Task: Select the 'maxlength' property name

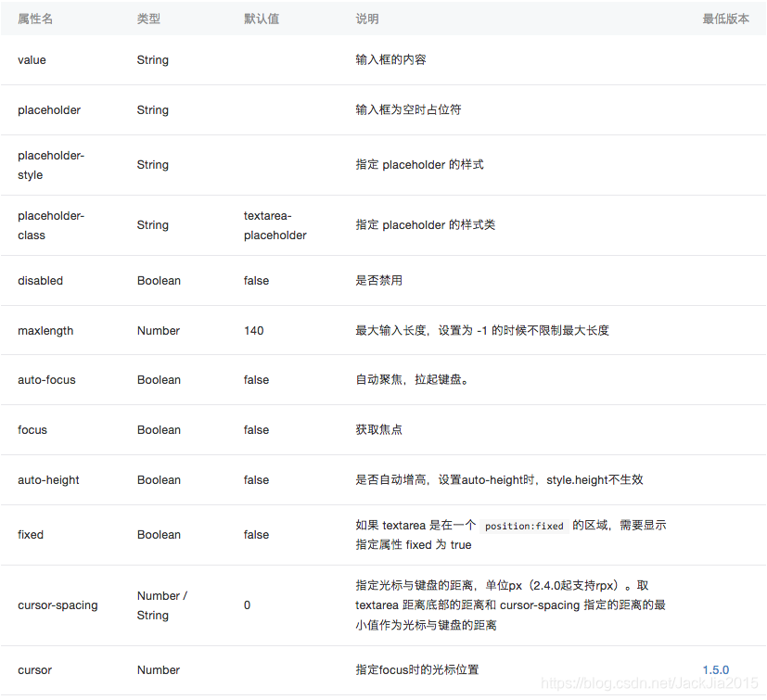Action: coord(45,331)
